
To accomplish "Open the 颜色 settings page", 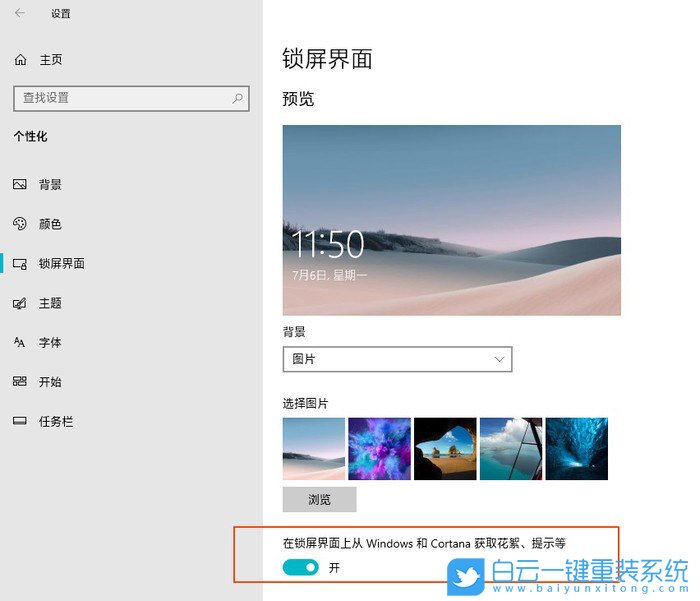I will 50,224.
